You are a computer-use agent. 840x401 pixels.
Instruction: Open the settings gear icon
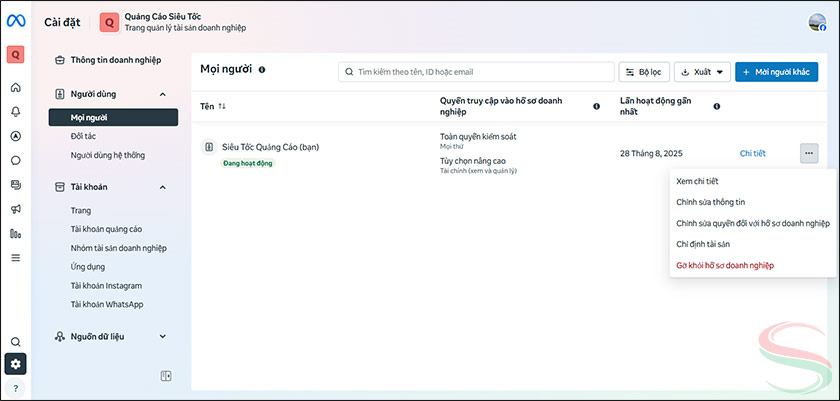[x=15, y=364]
